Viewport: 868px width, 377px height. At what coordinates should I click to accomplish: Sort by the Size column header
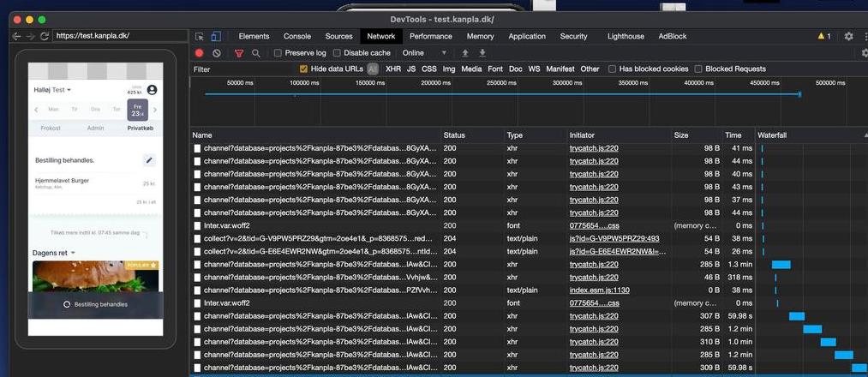697,135
